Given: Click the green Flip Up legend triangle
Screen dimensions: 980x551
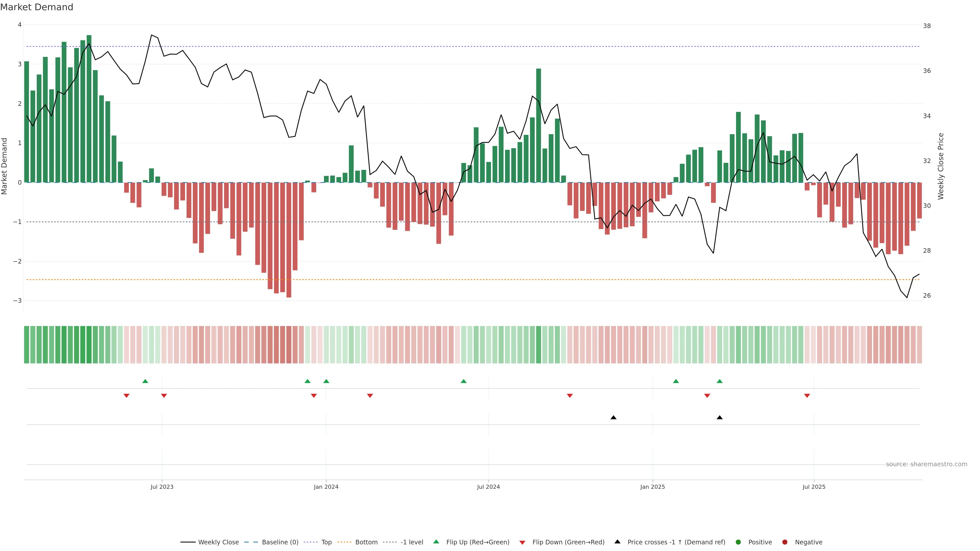Looking at the screenshot, I should click(x=436, y=542).
